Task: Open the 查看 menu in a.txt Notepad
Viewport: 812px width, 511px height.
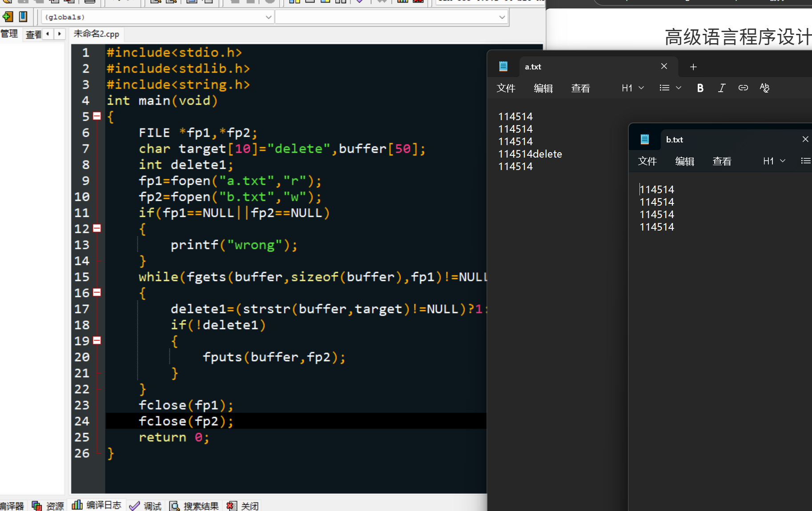Action: pyautogui.click(x=581, y=88)
